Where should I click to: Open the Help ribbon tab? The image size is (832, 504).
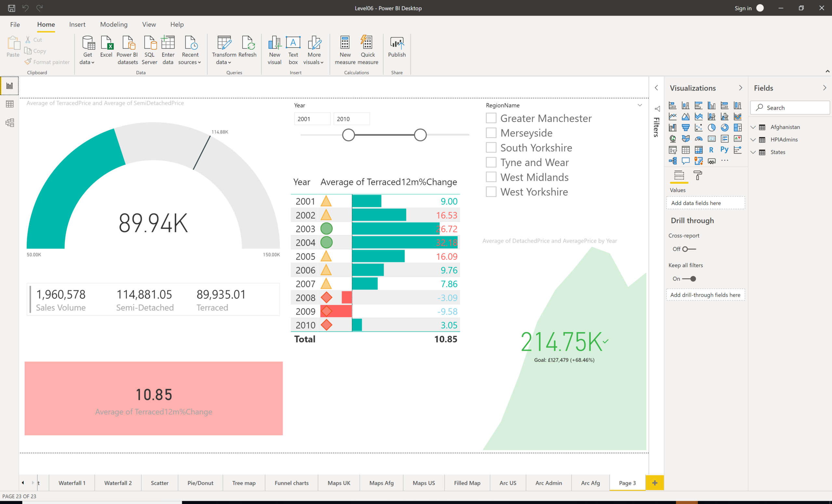(177, 24)
